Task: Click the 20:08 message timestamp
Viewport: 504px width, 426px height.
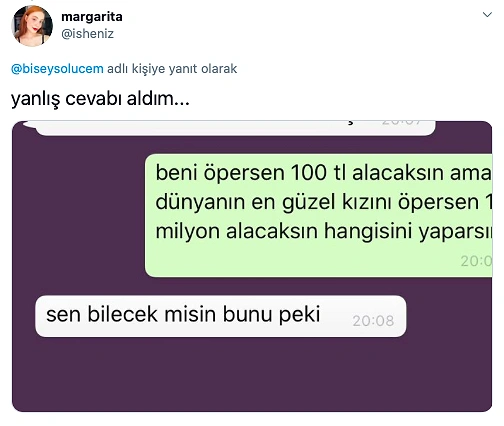Action: click(x=373, y=321)
